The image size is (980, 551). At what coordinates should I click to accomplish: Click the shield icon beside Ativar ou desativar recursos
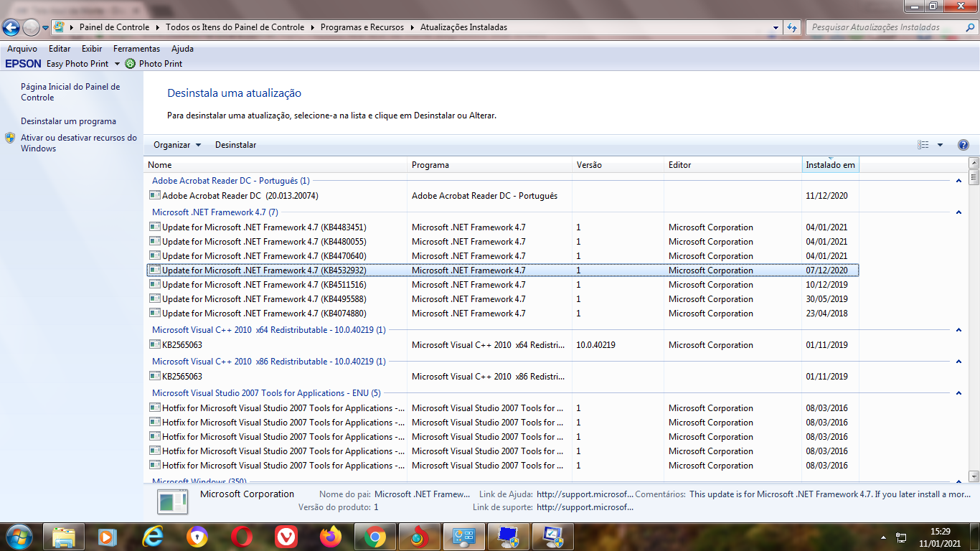click(x=10, y=138)
